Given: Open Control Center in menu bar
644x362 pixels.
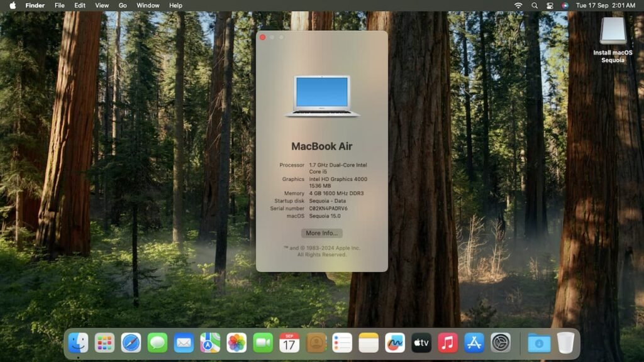Looking at the screenshot, I should pos(550,5).
